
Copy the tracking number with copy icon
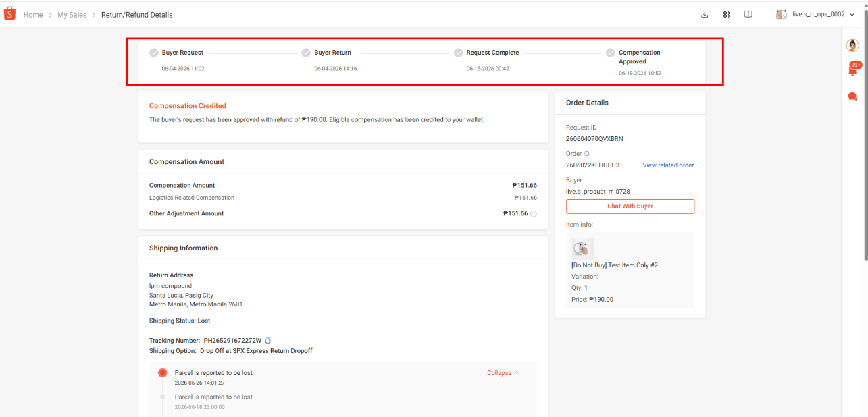(268, 341)
